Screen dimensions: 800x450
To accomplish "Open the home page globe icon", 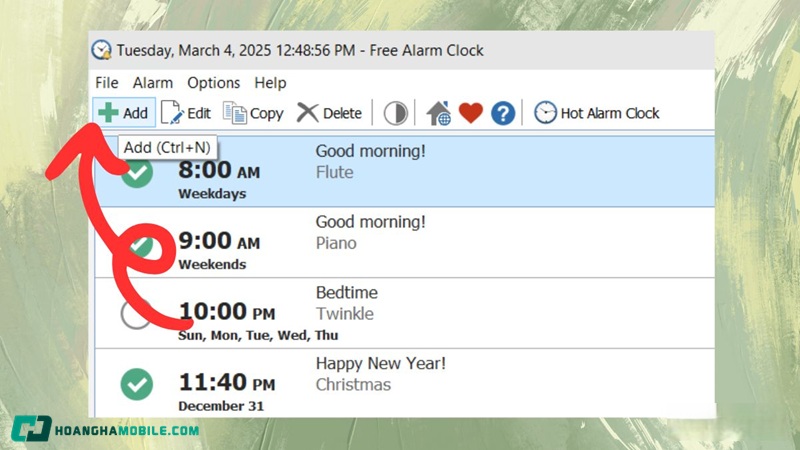I will pos(439,113).
